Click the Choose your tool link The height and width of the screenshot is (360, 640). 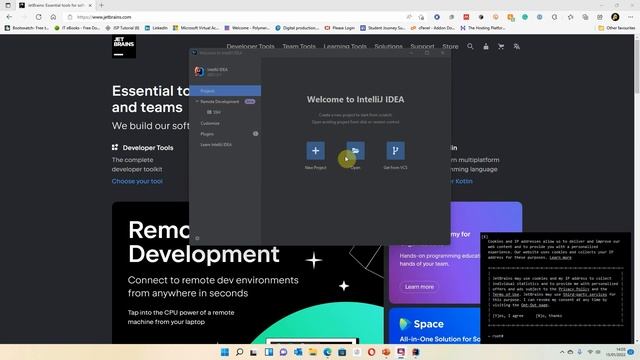pos(137,181)
